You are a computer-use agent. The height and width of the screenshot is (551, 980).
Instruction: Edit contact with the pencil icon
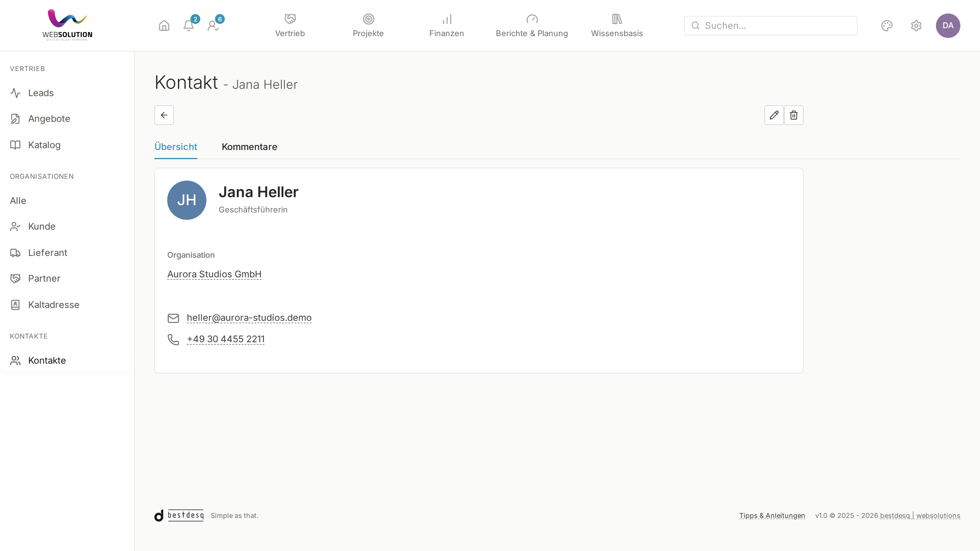(x=774, y=115)
